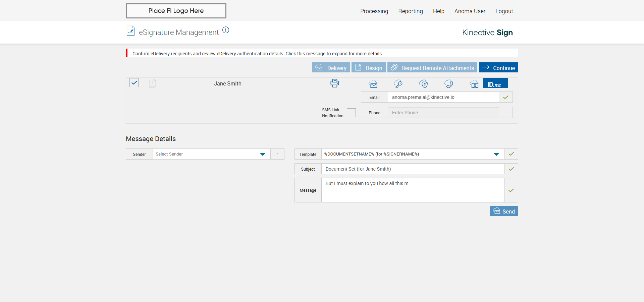Open the Processing menu
Image resolution: width=644 pixels, height=302 pixels.
coord(374,11)
